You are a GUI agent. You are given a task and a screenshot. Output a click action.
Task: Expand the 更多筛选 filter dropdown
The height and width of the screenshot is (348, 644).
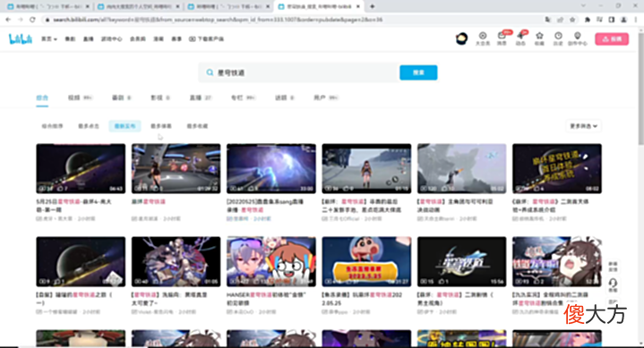[x=583, y=126]
